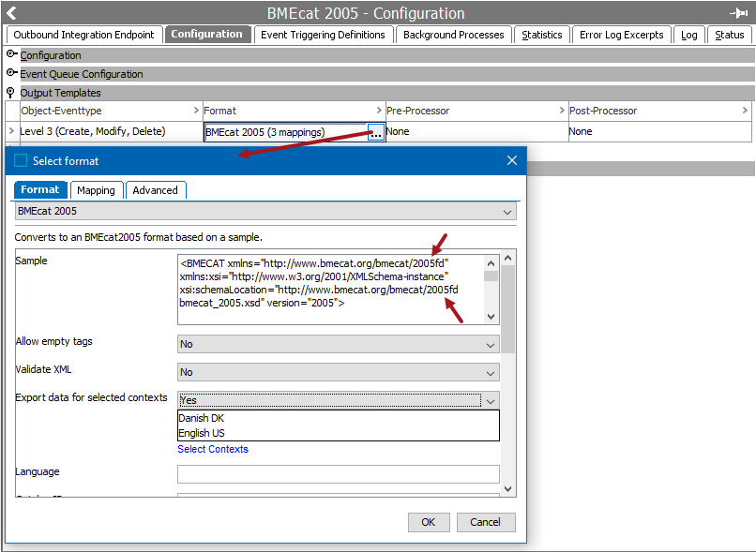Switch to the Log tab

(689, 35)
